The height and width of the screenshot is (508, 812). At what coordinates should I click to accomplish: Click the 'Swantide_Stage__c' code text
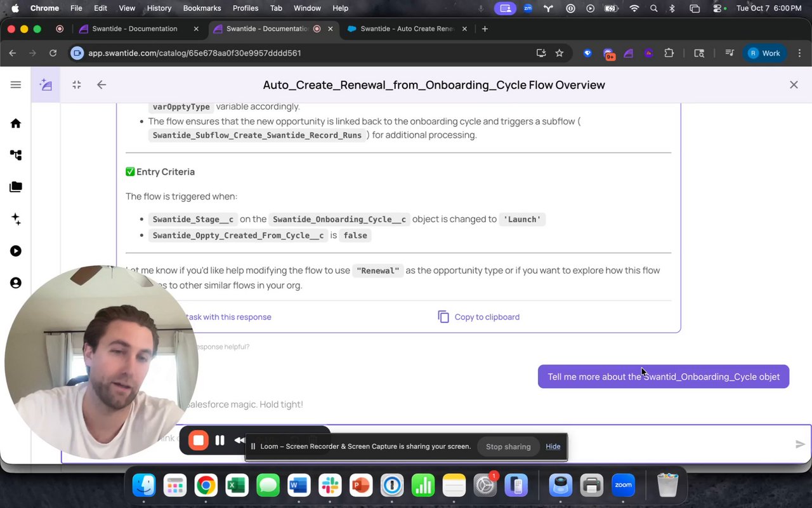coord(193,219)
